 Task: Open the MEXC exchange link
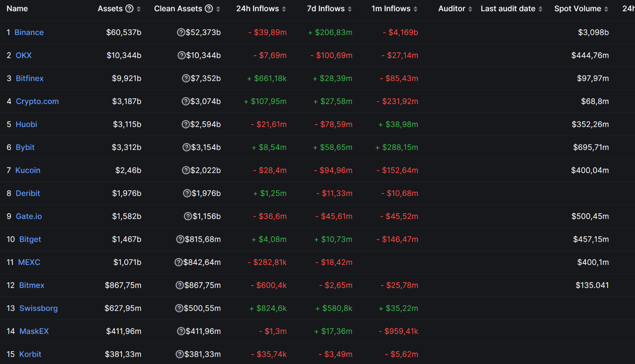point(29,262)
